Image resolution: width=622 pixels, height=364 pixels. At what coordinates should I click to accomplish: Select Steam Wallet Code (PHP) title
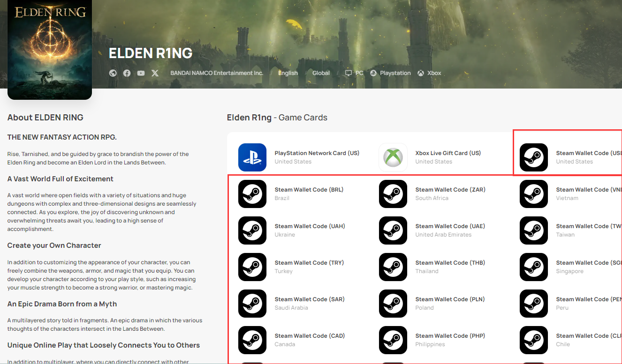tap(450, 336)
